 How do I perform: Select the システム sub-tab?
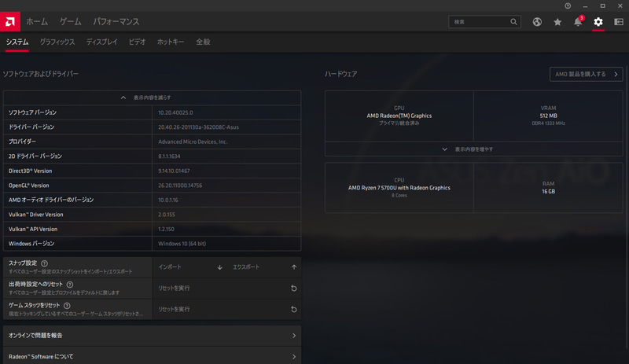tap(17, 42)
